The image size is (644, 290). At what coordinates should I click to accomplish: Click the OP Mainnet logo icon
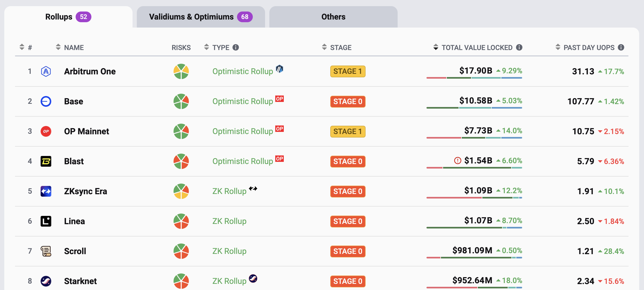(46, 131)
